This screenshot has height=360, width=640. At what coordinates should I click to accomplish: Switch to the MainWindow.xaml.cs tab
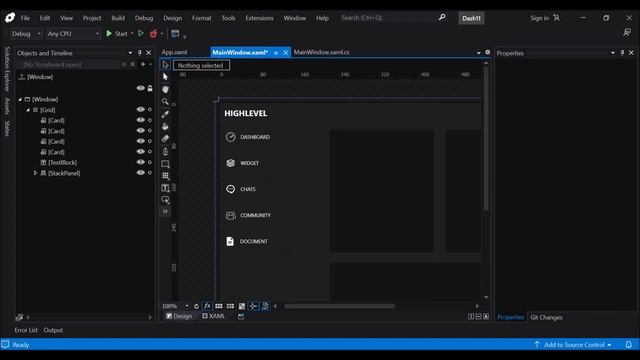pos(321,52)
